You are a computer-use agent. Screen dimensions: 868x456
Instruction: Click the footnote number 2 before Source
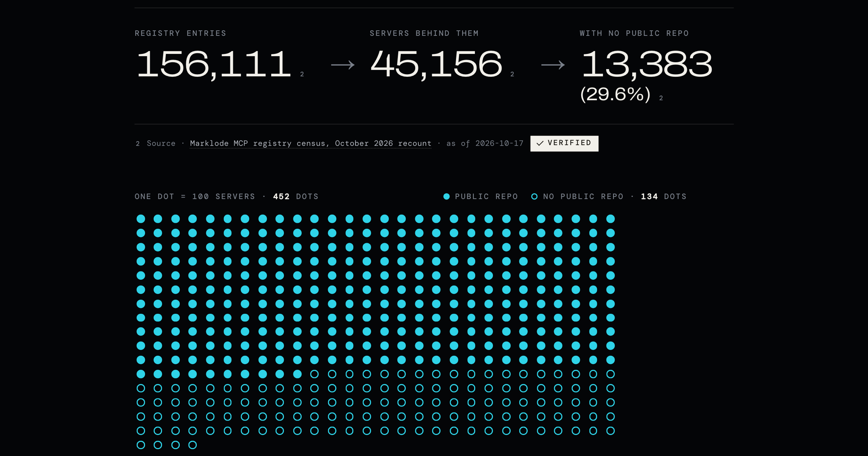tap(138, 144)
